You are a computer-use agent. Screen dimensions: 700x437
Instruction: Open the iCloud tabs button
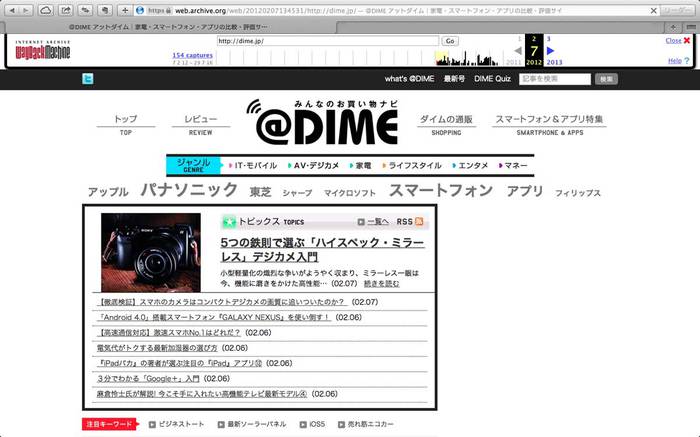coord(45,10)
